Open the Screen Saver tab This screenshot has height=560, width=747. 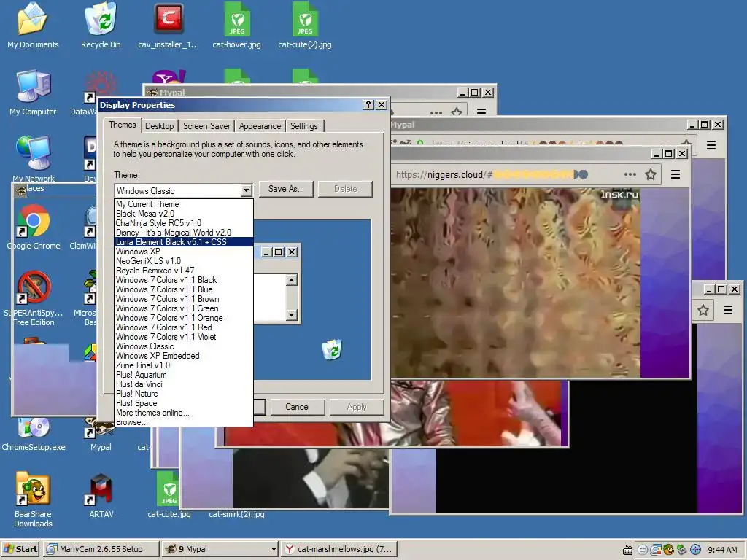[206, 126]
